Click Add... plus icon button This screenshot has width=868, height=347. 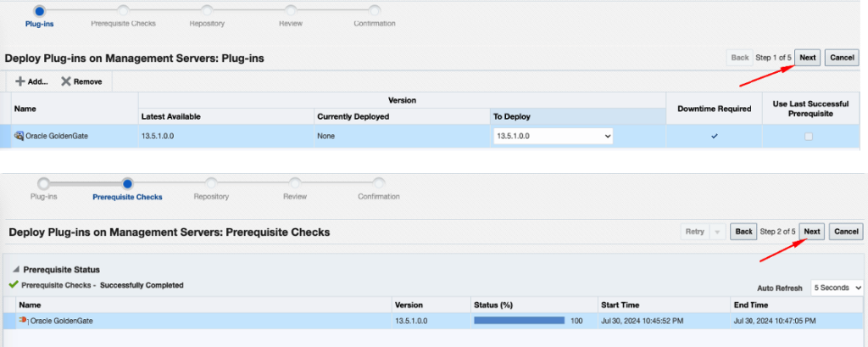click(x=31, y=81)
